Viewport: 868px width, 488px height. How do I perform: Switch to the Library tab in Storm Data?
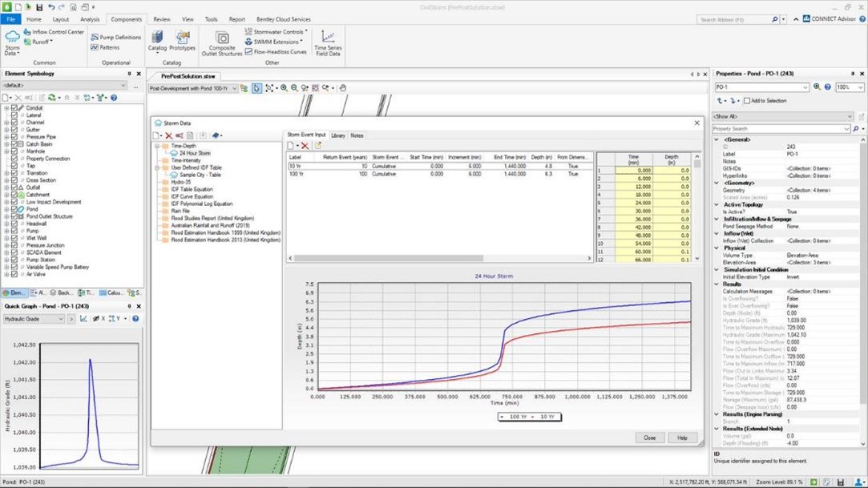pos(337,135)
